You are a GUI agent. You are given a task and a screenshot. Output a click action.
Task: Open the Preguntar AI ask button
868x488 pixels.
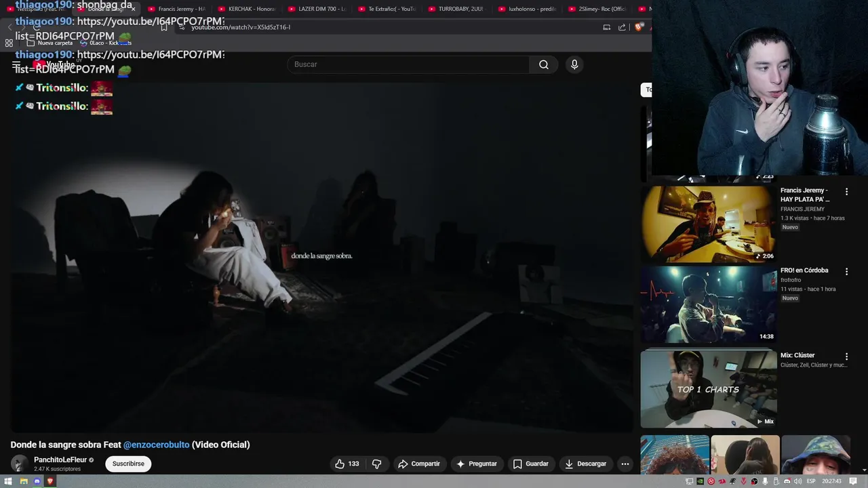(x=477, y=464)
